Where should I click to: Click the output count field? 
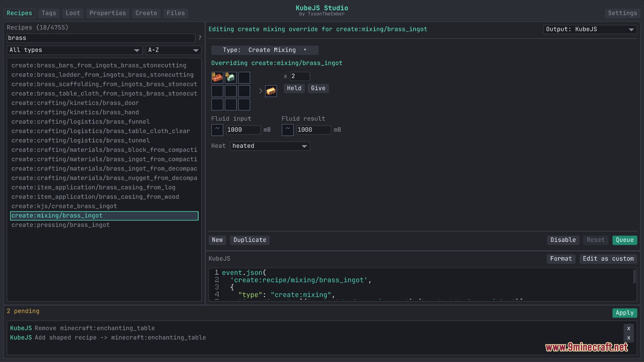pos(300,76)
